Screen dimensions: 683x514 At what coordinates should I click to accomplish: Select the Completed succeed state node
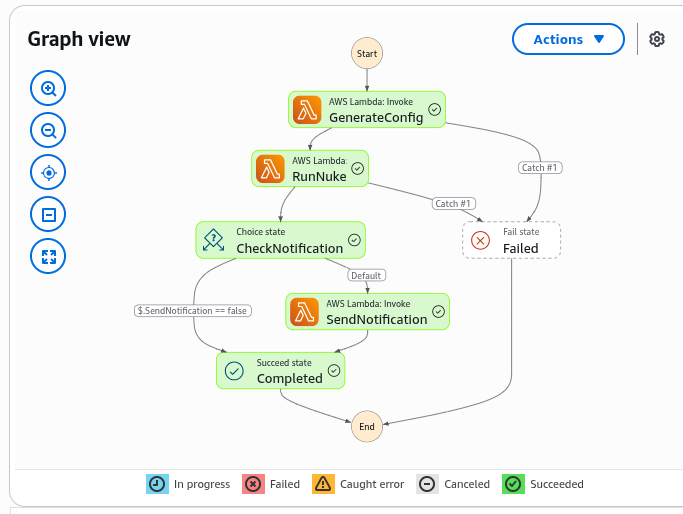(x=280, y=370)
